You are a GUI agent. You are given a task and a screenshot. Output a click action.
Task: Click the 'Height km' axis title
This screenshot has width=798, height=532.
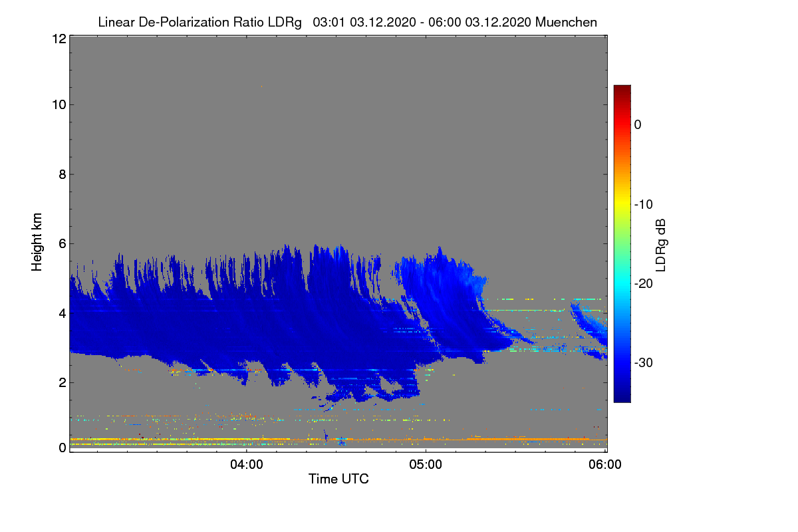pos(37,243)
